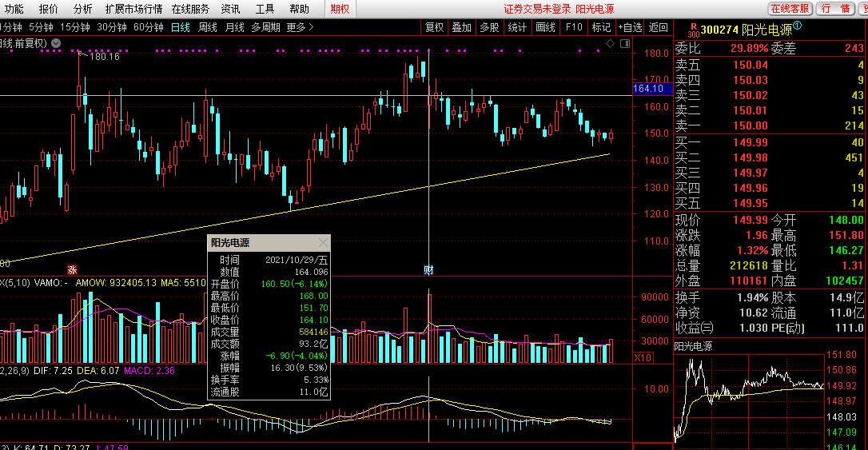Add stock via +自选 button
This screenshot has width=868, height=450.
click(x=630, y=27)
